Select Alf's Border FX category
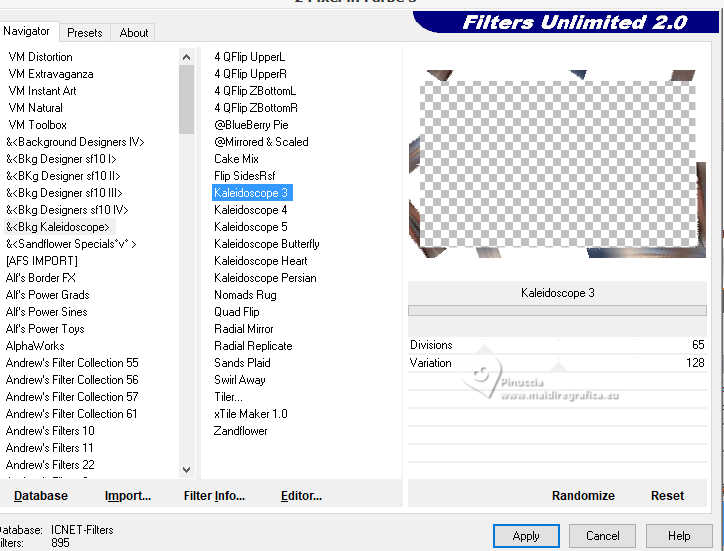724x551 pixels. pos(41,278)
